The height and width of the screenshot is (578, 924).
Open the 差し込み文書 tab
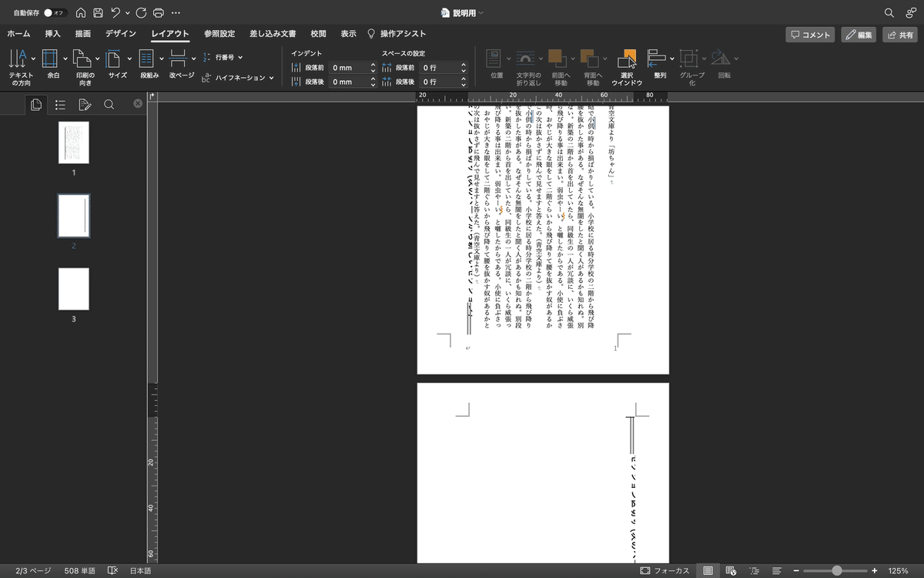[273, 34]
